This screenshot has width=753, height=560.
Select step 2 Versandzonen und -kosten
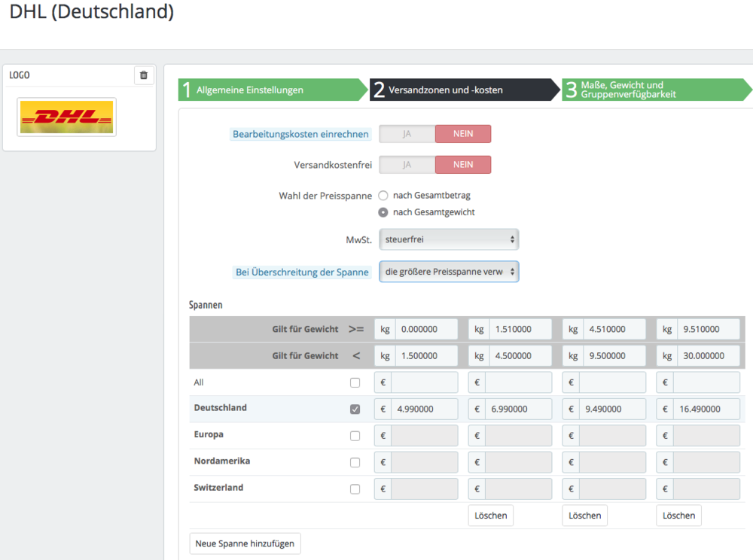pyautogui.click(x=465, y=90)
